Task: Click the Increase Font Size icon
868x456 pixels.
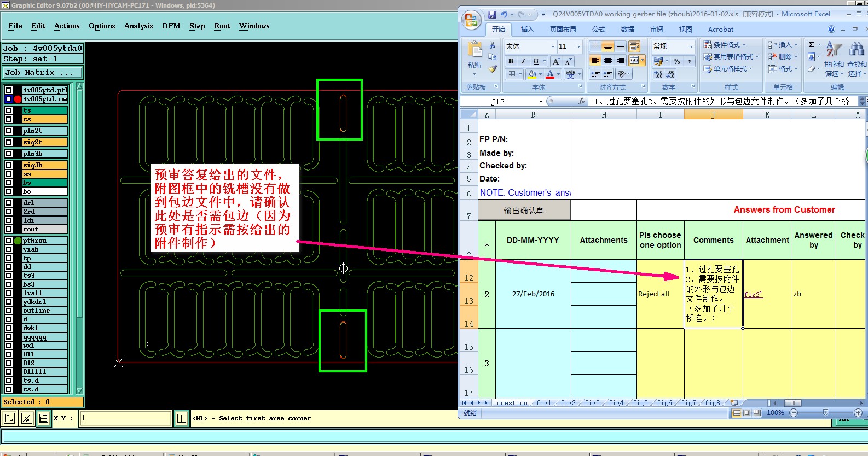Action: pos(556,61)
